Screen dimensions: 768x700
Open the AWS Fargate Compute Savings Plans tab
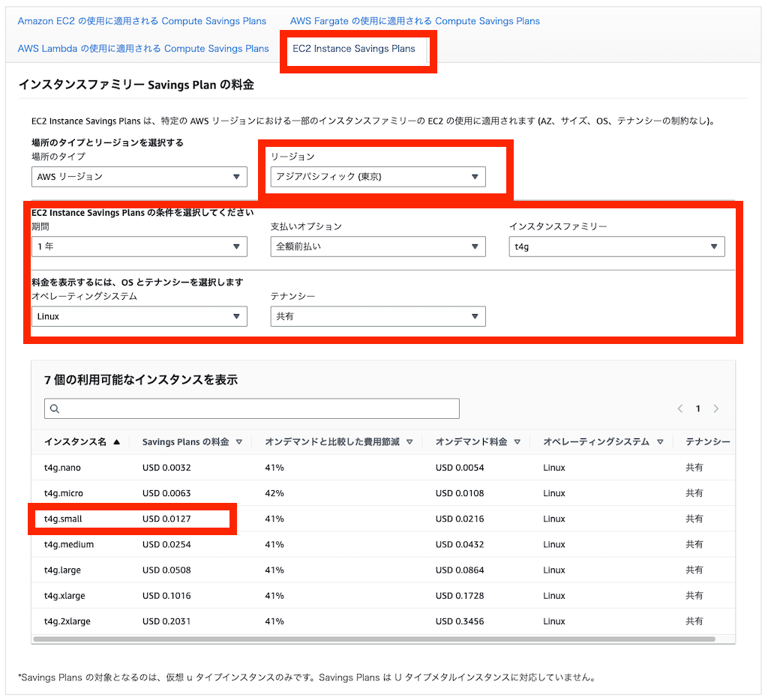(x=415, y=21)
